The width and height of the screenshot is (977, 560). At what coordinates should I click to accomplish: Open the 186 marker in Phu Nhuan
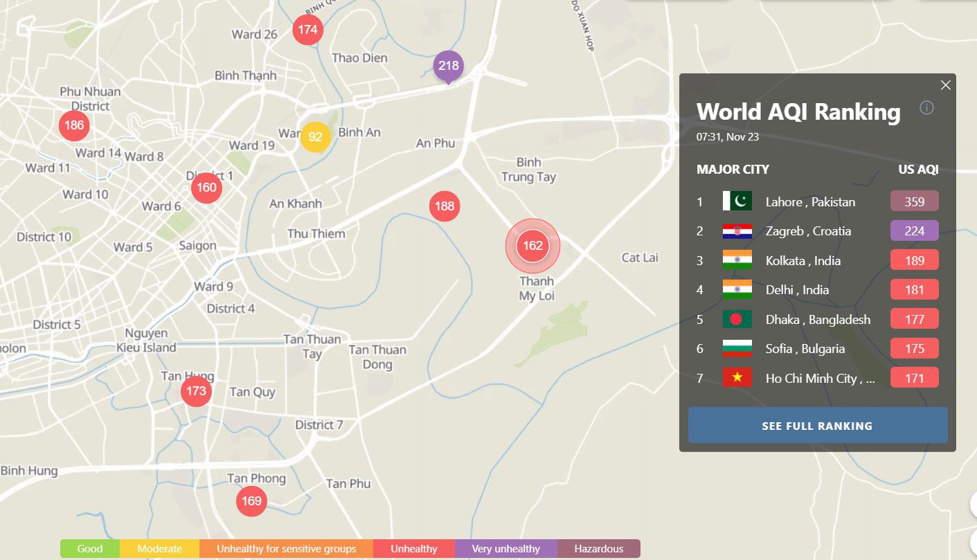73,125
